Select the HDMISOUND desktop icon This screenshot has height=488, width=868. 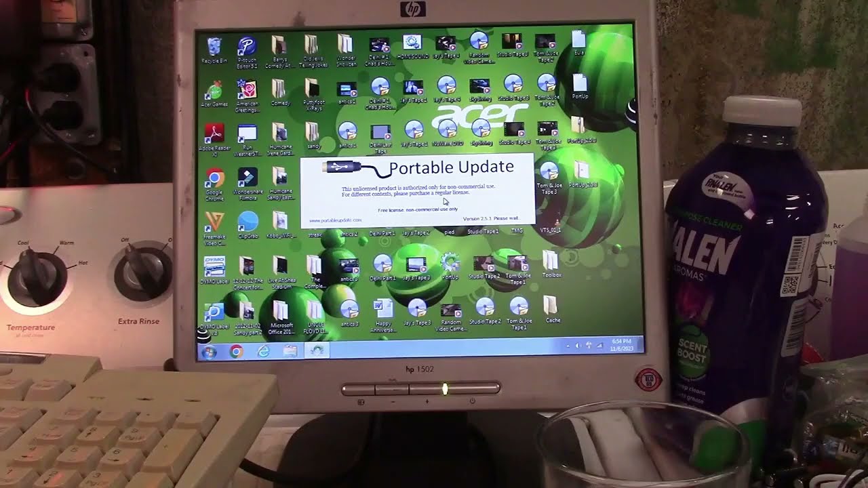(x=412, y=45)
